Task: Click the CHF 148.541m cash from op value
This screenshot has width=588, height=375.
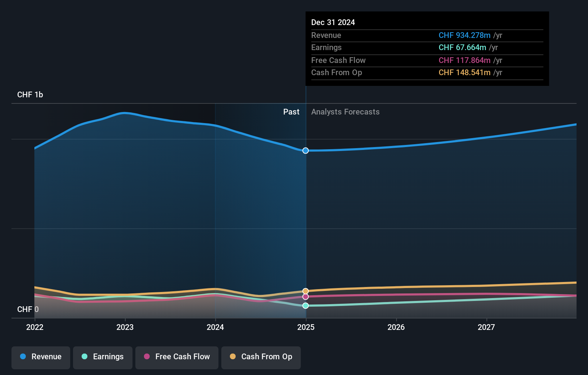Action: pyautogui.click(x=464, y=72)
